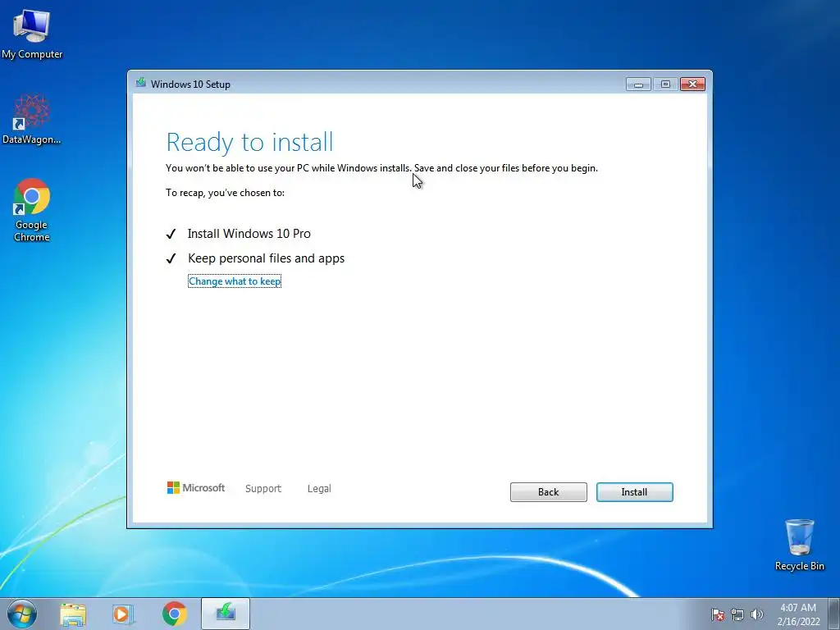Image resolution: width=840 pixels, height=630 pixels.
Task: Open the Change what to keep link
Action: coord(235,281)
